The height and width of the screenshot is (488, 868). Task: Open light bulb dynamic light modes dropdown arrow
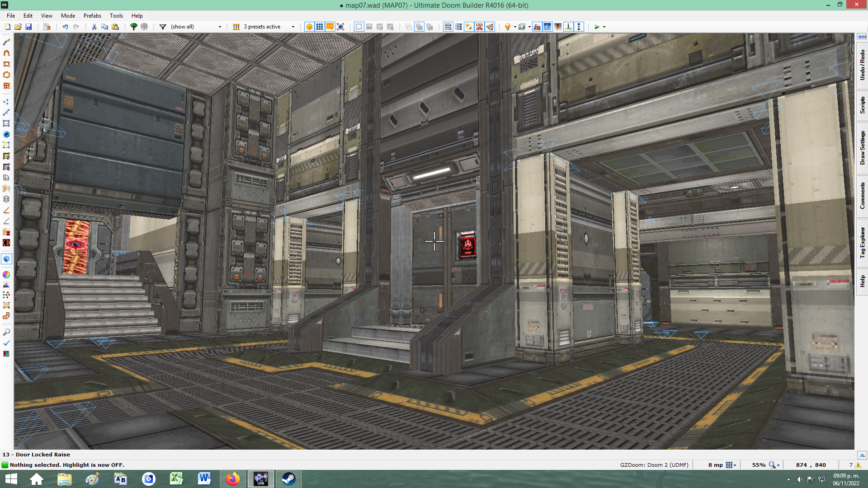515,27
